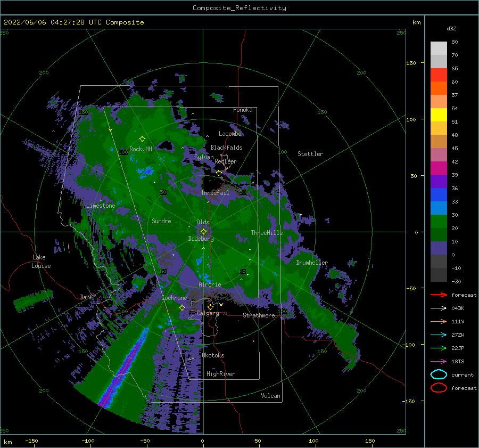This screenshot has width=479, height=448.
Task: Select the Lacombe city label
Action: 230,134
